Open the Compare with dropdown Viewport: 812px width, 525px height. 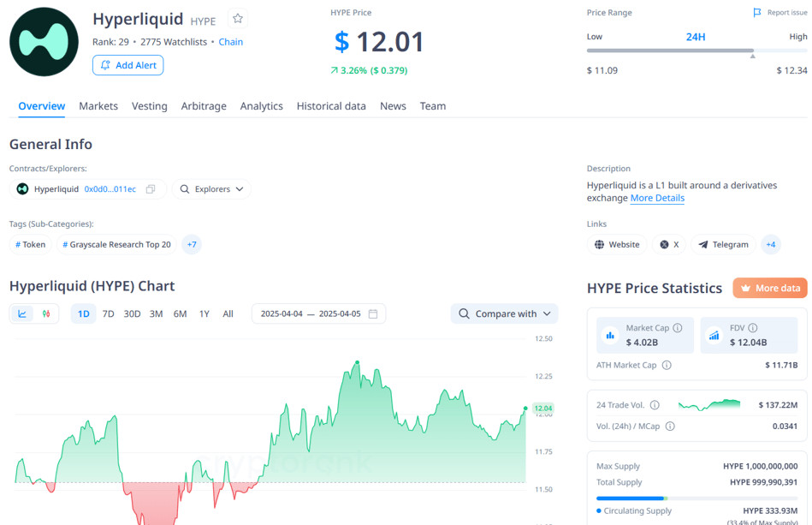coord(504,314)
